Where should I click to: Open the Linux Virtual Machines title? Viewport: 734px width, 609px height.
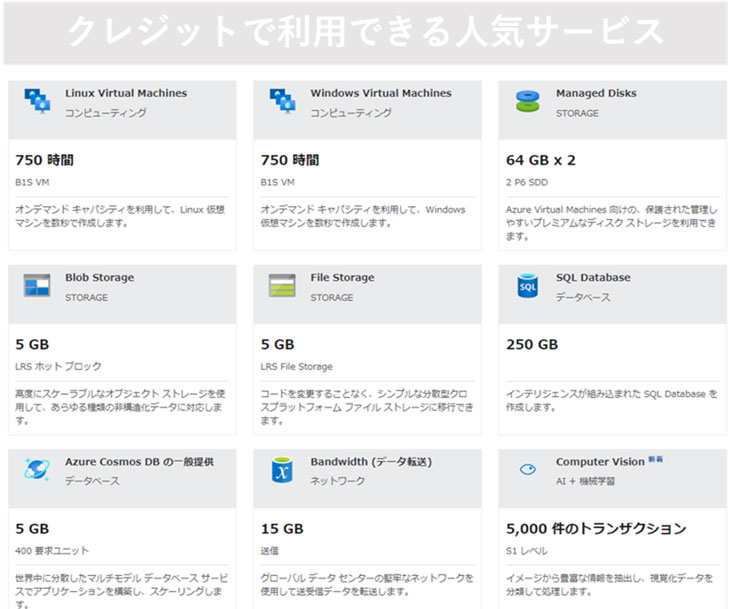point(126,93)
